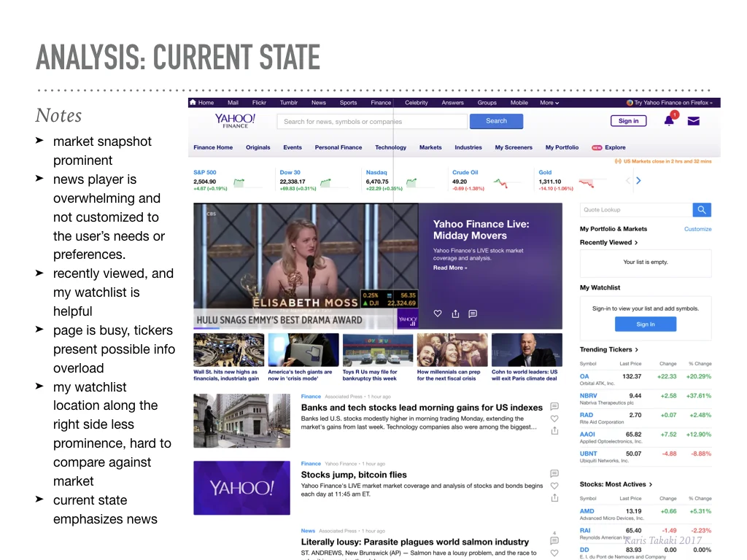
Task: Toggle comments on the Stocks jump article
Action: coord(554,473)
